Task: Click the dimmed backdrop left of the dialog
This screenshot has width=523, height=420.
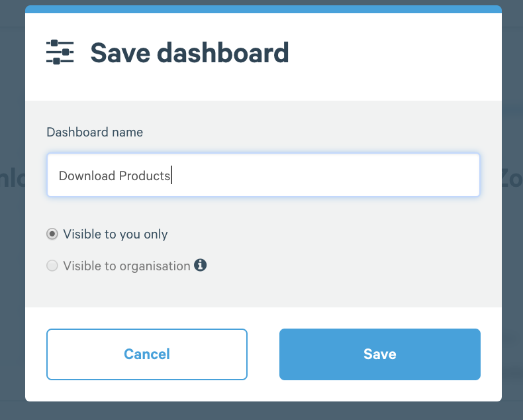Action: tap(13, 234)
